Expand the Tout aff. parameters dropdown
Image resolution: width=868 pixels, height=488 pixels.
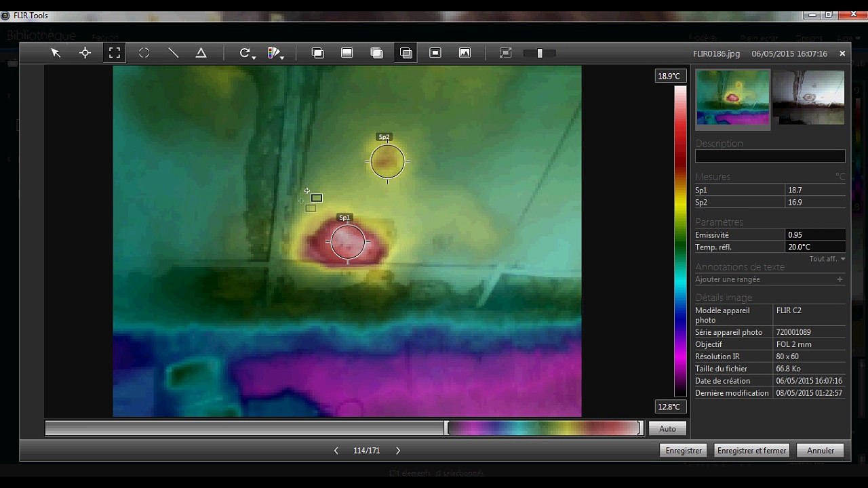pos(827,259)
